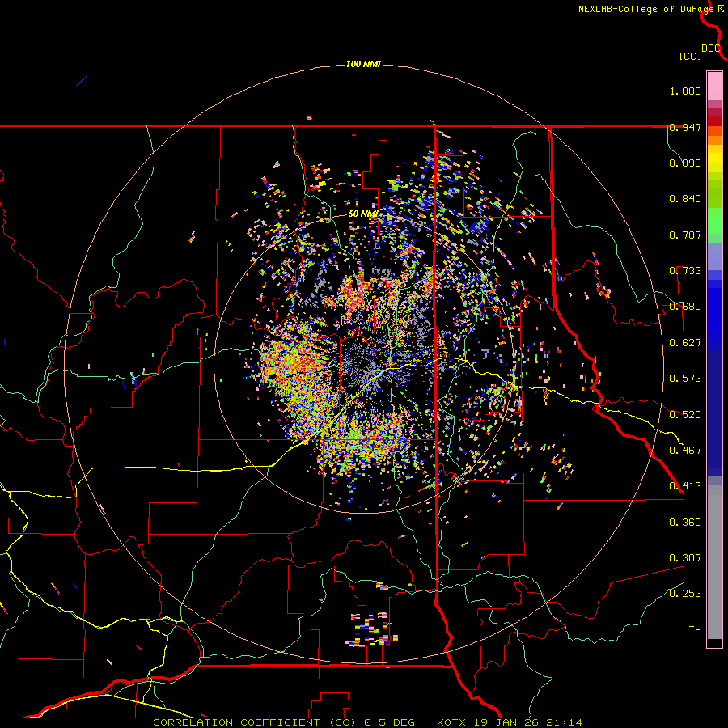Screen dimensions: 728x728
Task: Click the [CC] legend header
Action: pos(690,56)
